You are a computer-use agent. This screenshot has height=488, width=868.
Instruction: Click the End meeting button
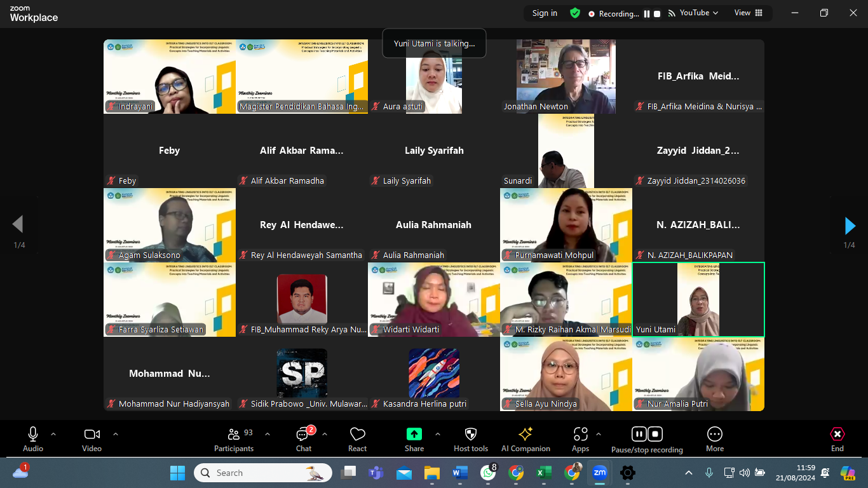pyautogui.click(x=837, y=439)
